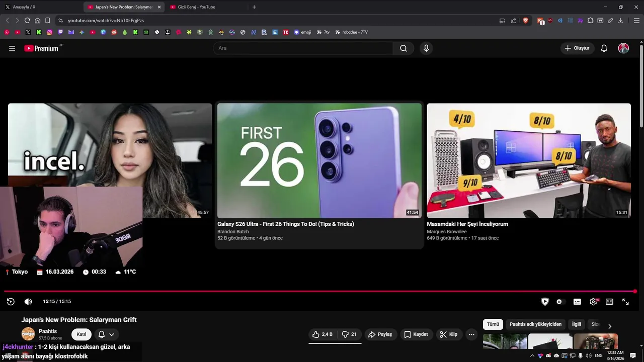644x362 pixels.
Task: Reload the page
Action: (27, 21)
